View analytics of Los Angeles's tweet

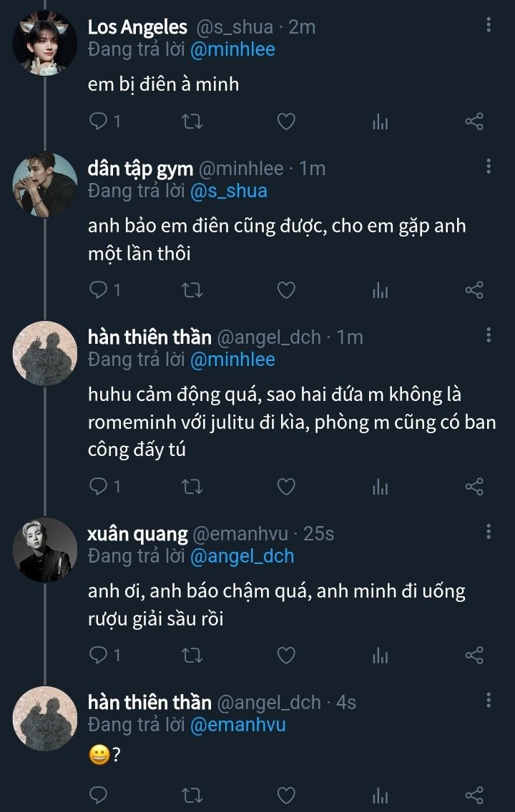click(380, 122)
